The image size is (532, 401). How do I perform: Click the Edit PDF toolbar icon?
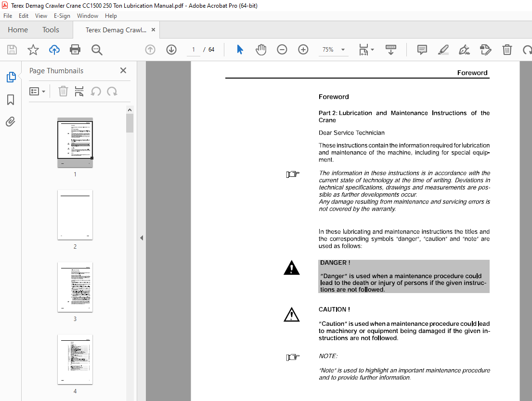point(485,50)
